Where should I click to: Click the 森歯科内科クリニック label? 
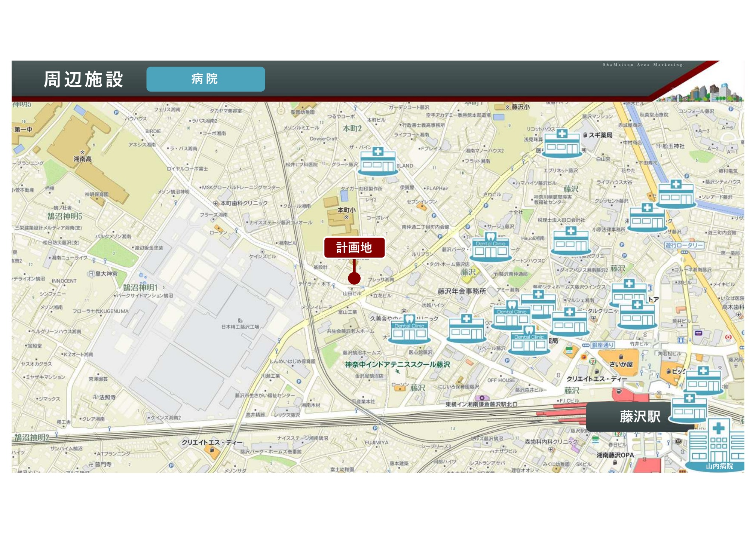pyautogui.click(x=551, y=442)
